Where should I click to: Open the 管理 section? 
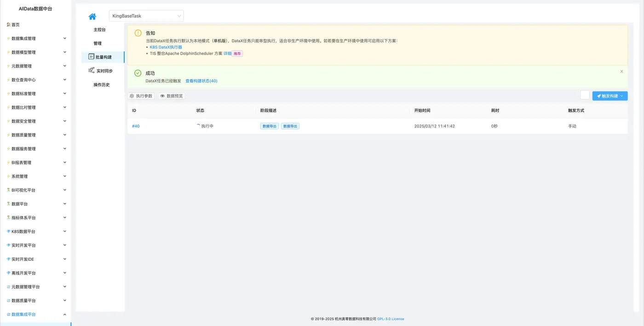tap(98, 43)
